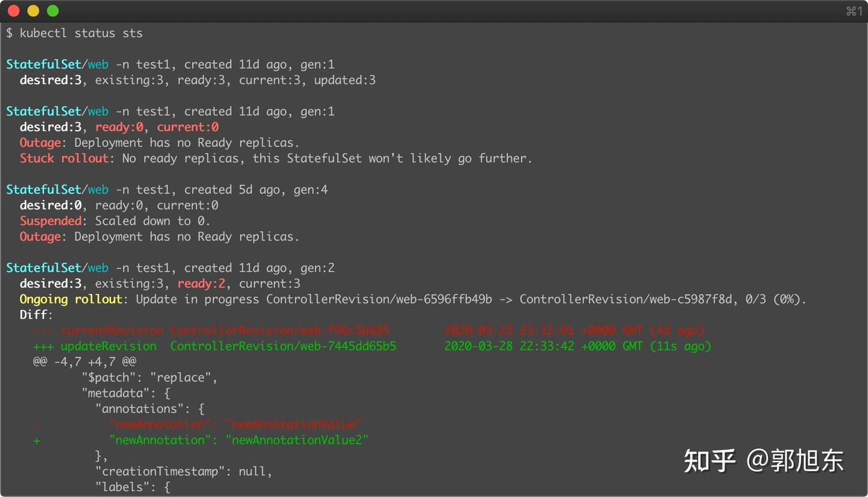Click the red "Suspended" label

51,221
